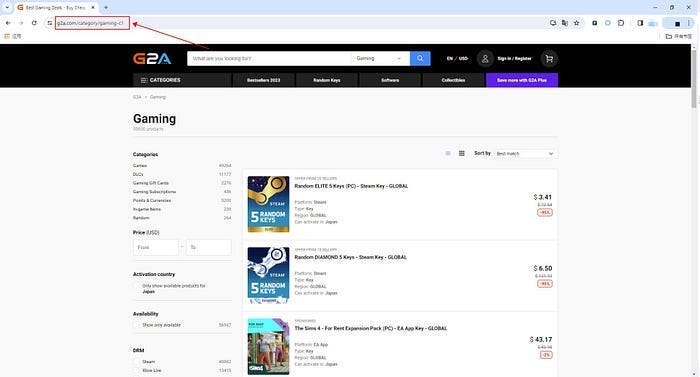Image resolution: width=700 pixels, height=377 pixels.
Task: Open EN / USD language currency selector
Action: pyautogui.click(x=457, y=59)
